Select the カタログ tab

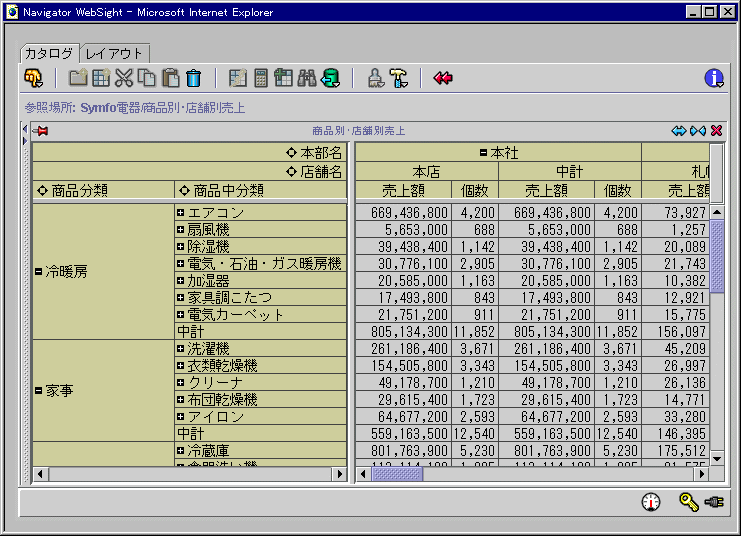pyautogui.click(x=49, y=53)
